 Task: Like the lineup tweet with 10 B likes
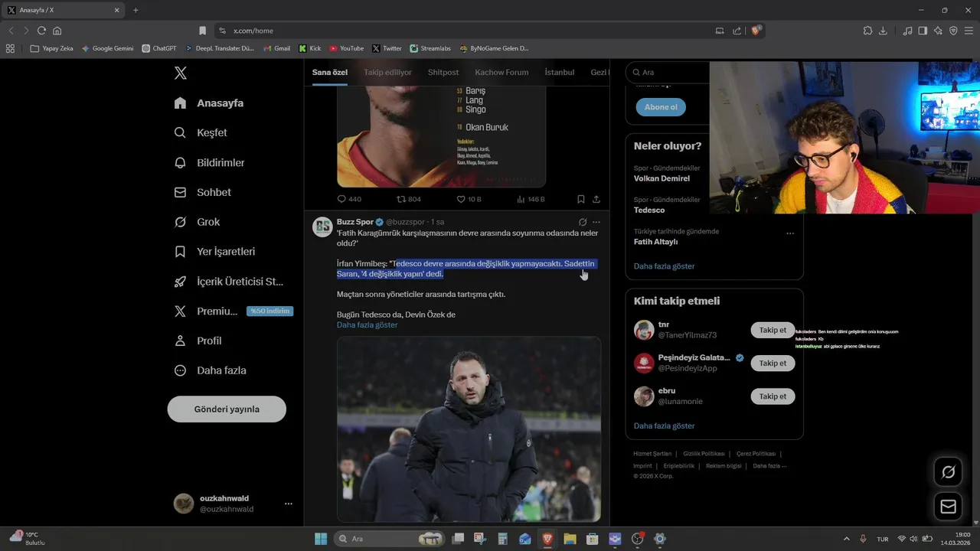click(469, 199)
